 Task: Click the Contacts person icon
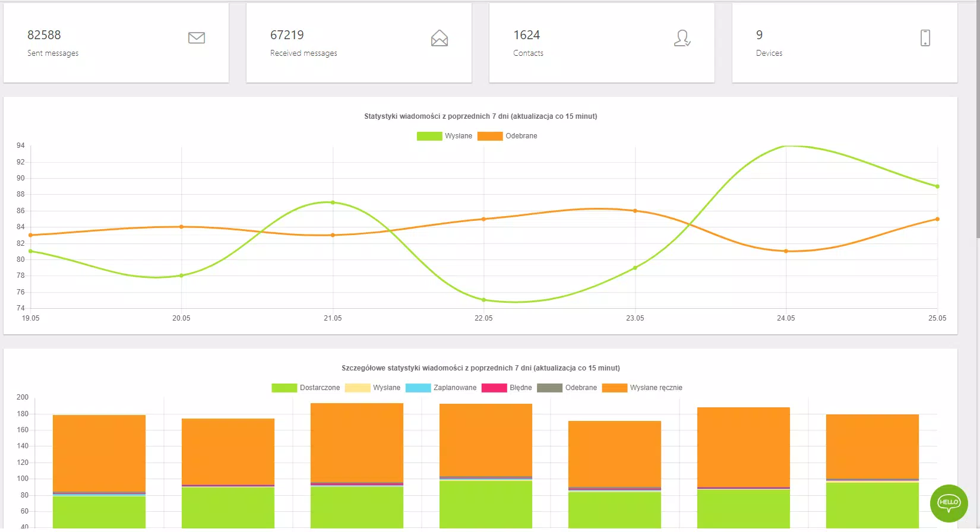(x=682, y=38)
